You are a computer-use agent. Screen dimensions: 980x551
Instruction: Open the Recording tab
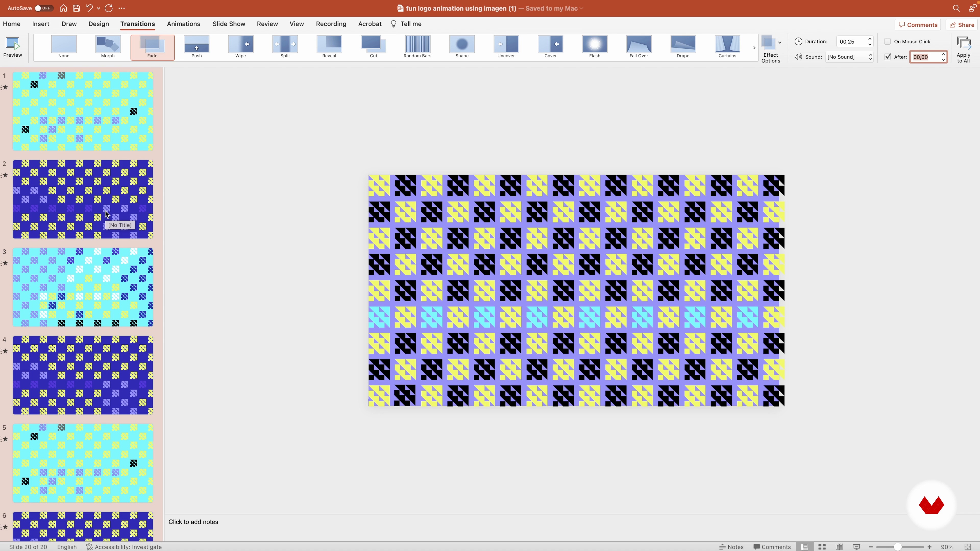331,24
